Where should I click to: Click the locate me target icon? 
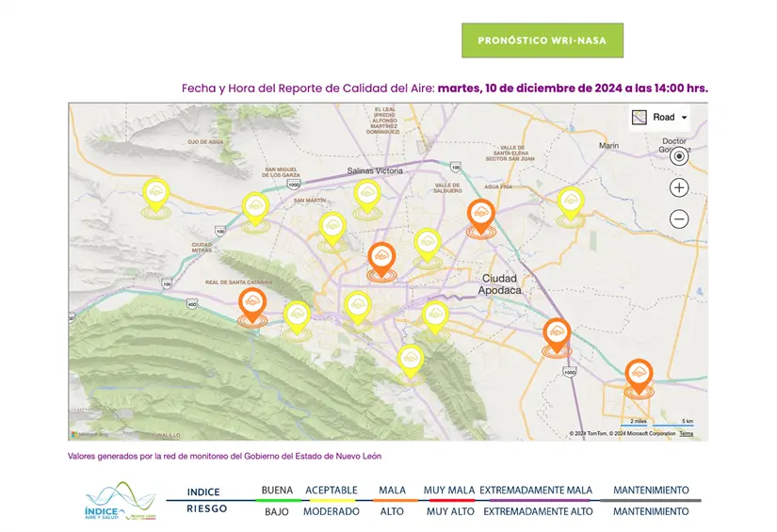(679, 156)
